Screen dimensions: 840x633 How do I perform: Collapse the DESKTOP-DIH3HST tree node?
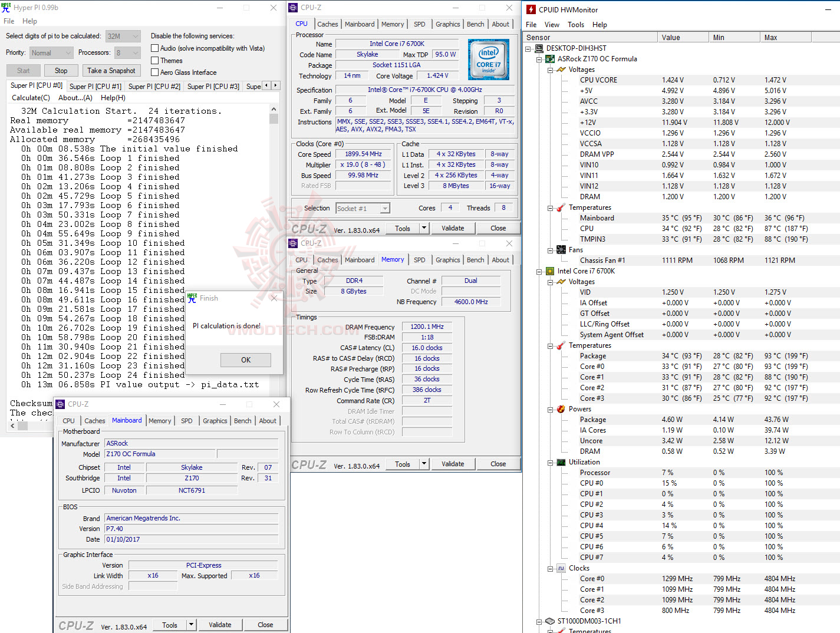(528, 48)
